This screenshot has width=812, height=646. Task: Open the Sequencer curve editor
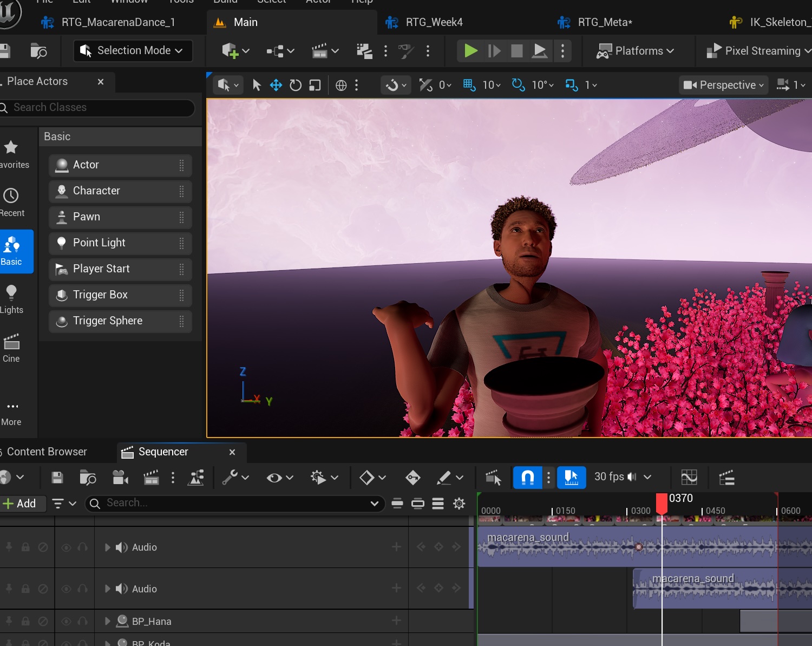[689, 478]
